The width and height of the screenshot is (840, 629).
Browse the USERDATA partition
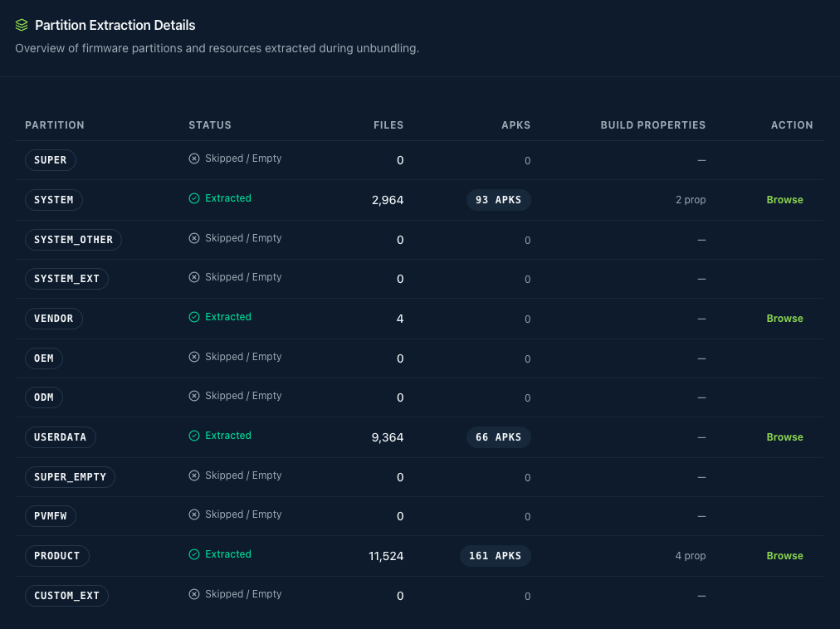(785, 437)
